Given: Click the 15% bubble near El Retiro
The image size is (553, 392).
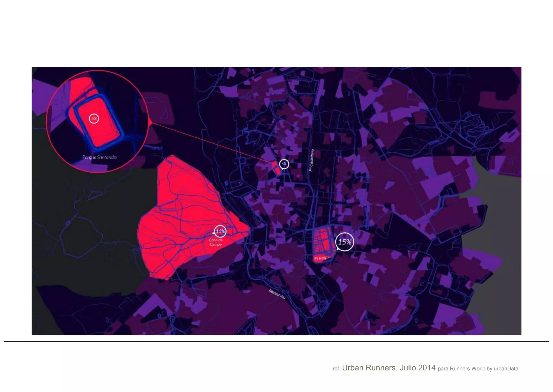Looking at the screenshot, I should point(345,242).
